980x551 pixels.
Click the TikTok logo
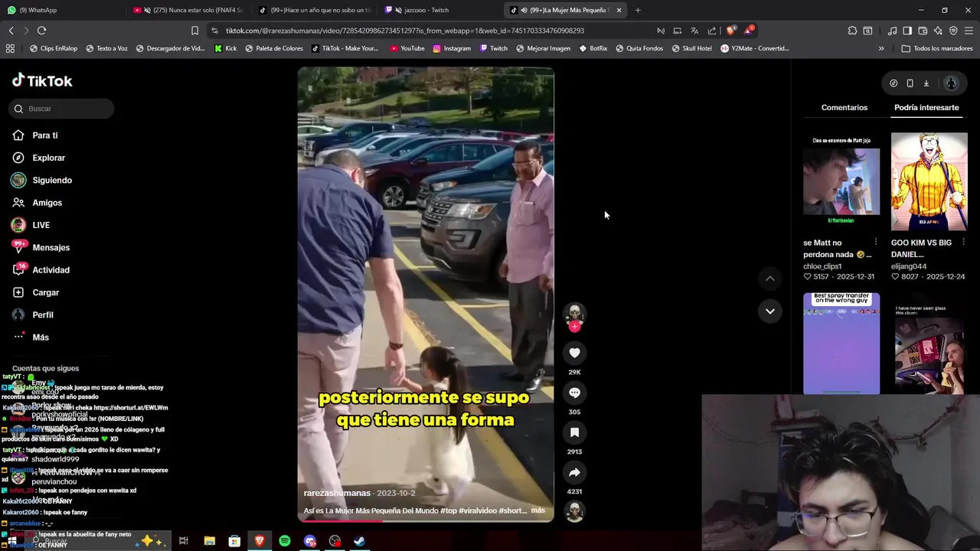[x=42, y=80]
